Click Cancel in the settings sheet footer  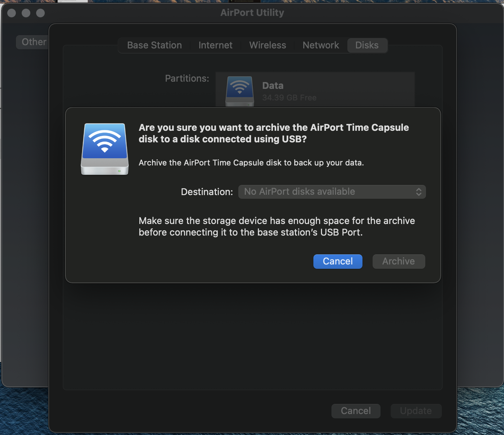click(x=356, y=411)
